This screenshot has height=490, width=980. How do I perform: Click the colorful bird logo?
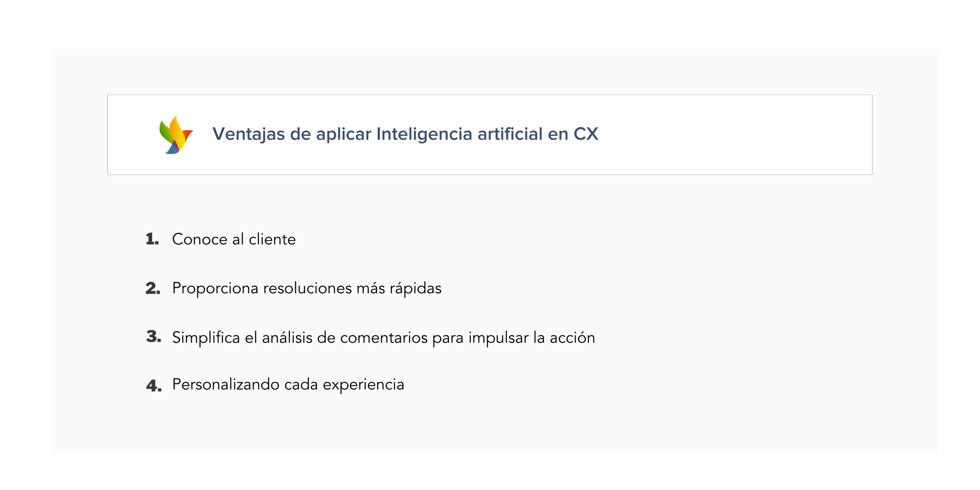tap(176, 135)
